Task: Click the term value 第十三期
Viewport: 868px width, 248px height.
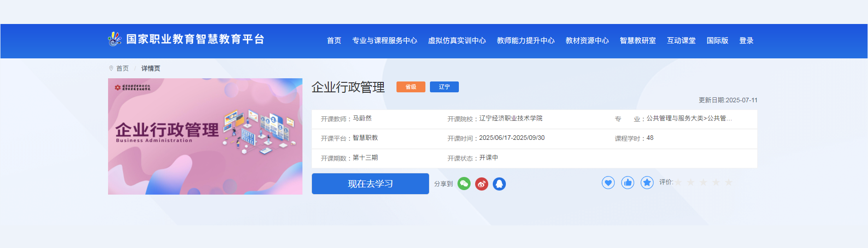Action: [x=365, y=157]
